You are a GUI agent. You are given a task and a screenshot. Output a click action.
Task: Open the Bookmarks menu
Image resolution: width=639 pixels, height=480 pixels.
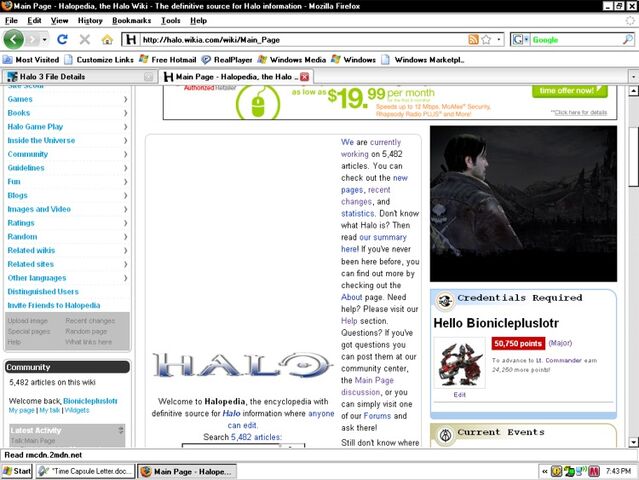coord(132,20)
